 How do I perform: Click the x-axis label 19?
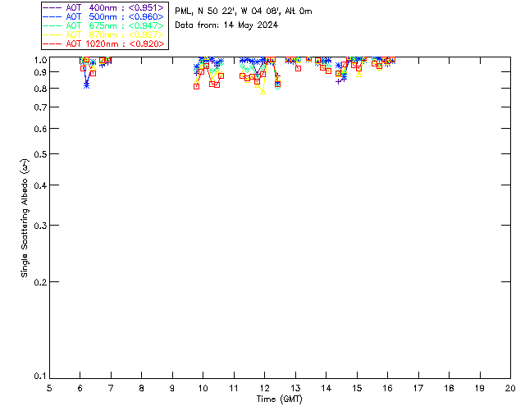pyautogui.click(x=480, y=388)
